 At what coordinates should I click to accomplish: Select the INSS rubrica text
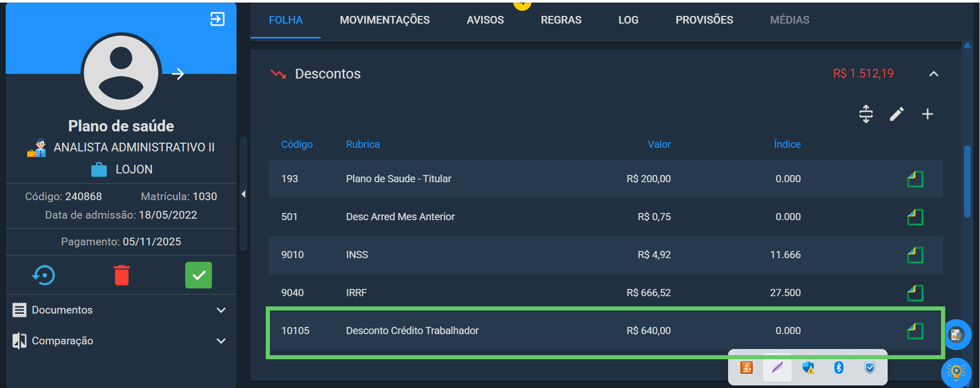(x=357, y=255)
